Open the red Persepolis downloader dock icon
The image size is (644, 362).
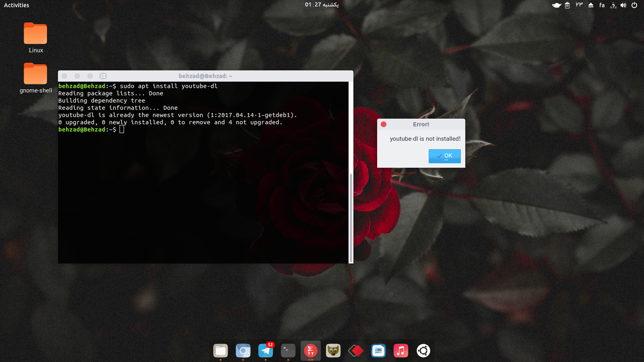click(x=311, y=351)
